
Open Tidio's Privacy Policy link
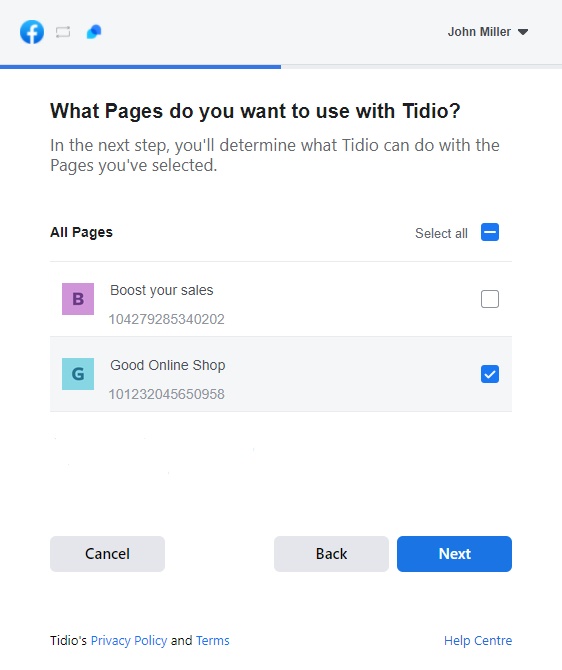coord(129,641)
